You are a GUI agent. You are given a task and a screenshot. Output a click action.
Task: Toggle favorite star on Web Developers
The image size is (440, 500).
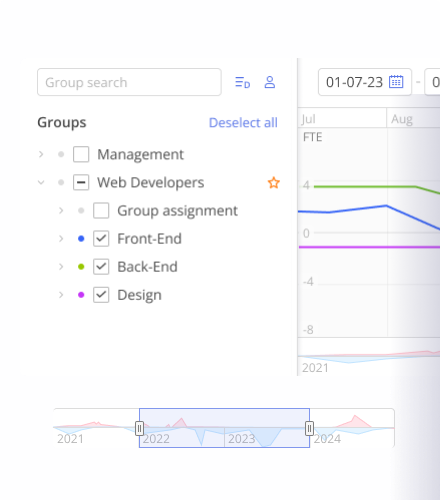[x=274, y=183]
